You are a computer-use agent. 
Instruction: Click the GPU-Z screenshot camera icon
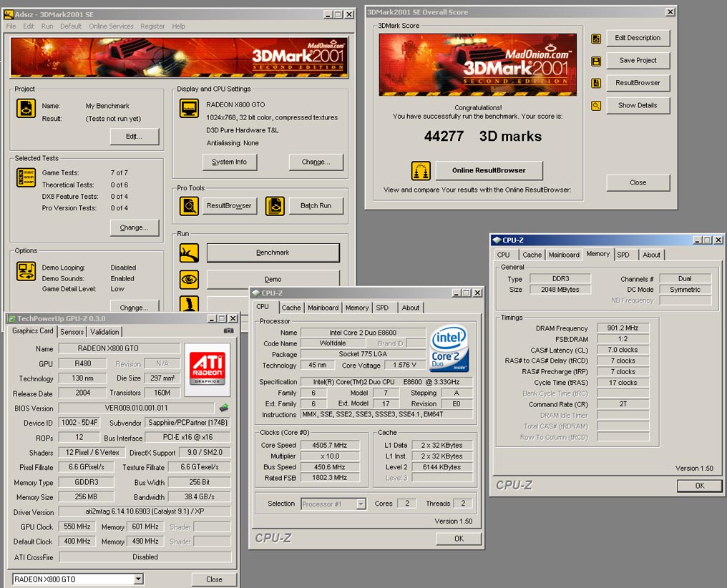tap(228, 330)
